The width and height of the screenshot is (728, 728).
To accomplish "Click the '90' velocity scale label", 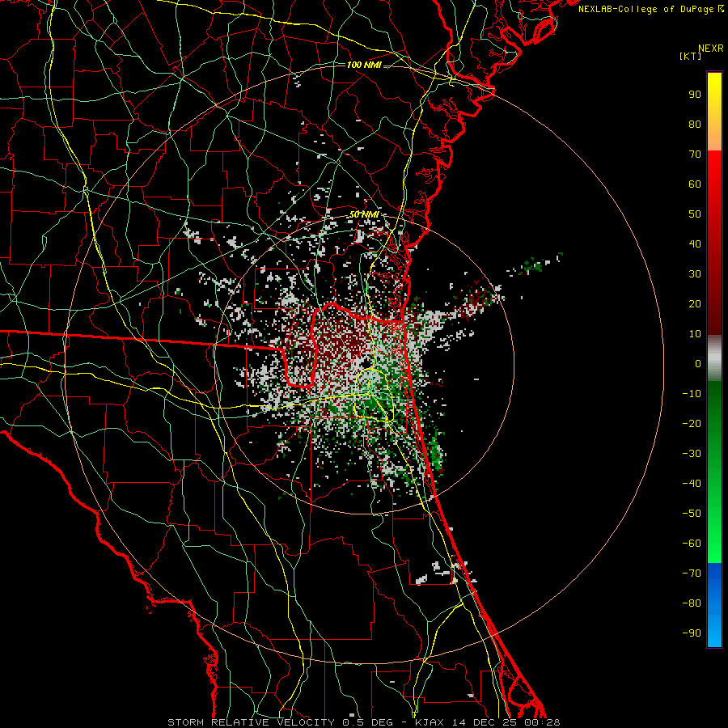I will pos(695,95).
